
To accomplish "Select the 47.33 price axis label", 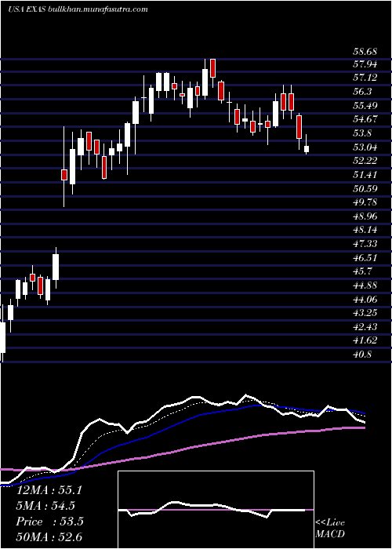I will (365, 244).
